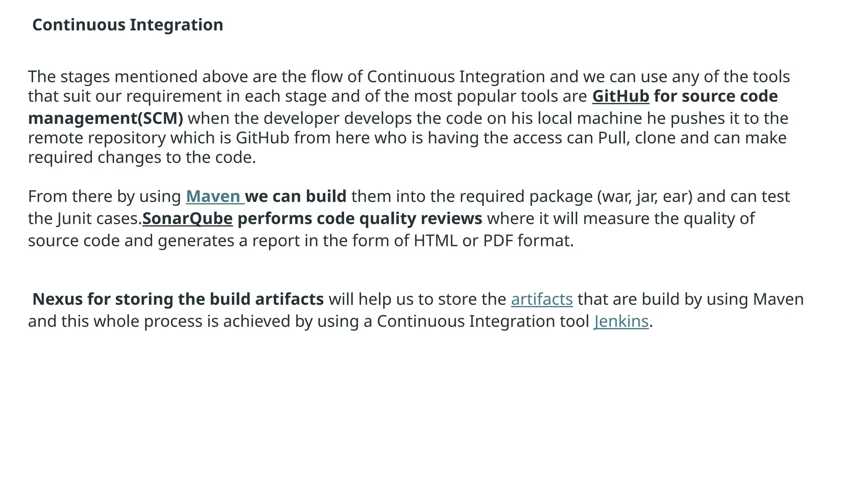Click the bold 'we can build' phrase
The width and height of the screenshot is (868, 488).
click(296, 197)
